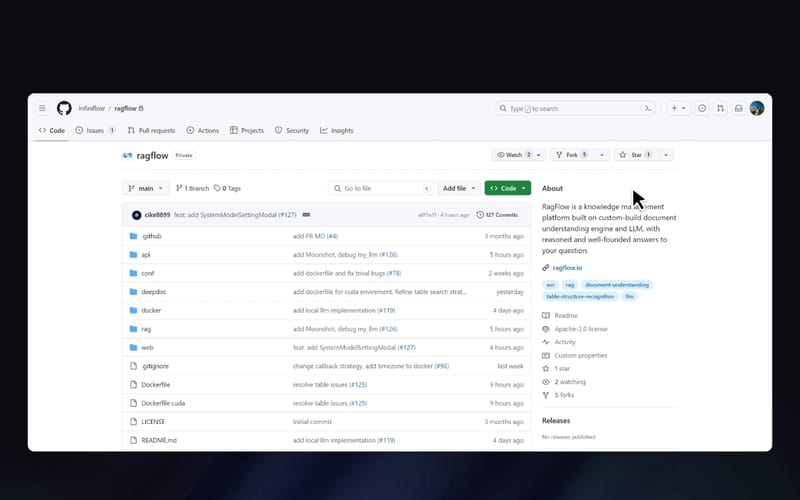The height and width of the screenshot is (500, 800).
Task: Open the ragflow.io website link
Action: click(x=567, y=268)
